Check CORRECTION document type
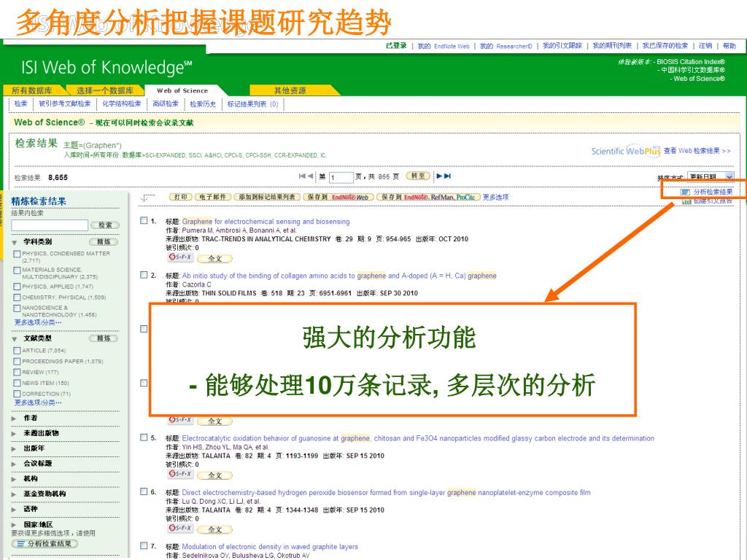The height and width of the screenshot is (560, 747). click(x=18, y=394)
